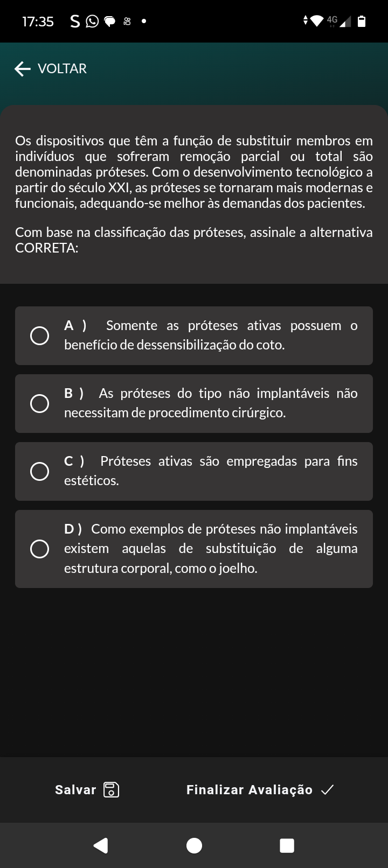Tap answer text about fins estéticos
The image size is (388, 868).
click(210, 471)
